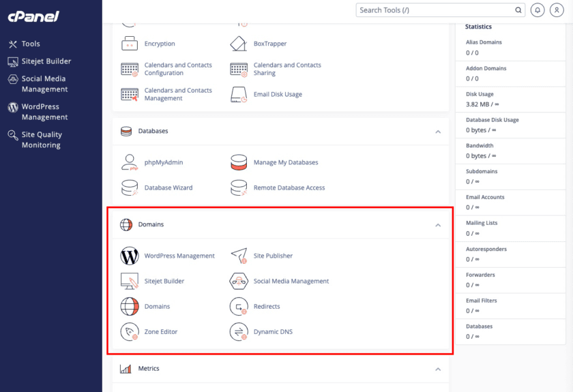Click the Disk Usage statistic
Viewport: 573px width, 392px height.
click(510, 100)
